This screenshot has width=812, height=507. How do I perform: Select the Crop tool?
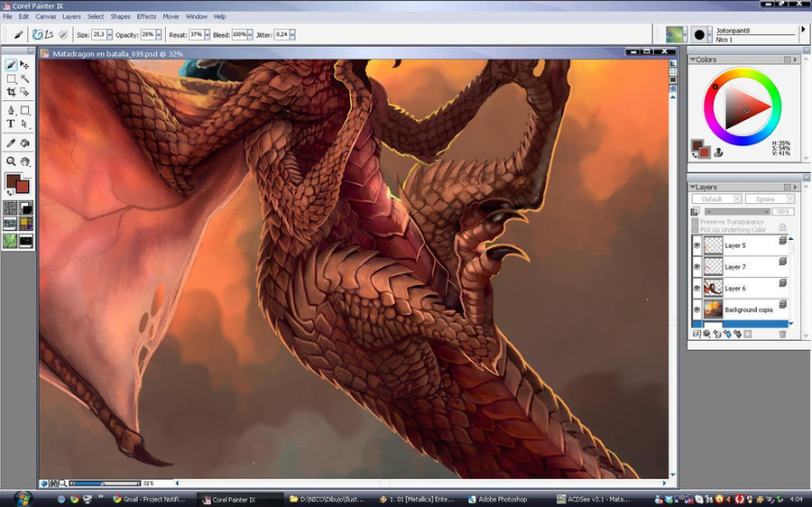point(11,92)
